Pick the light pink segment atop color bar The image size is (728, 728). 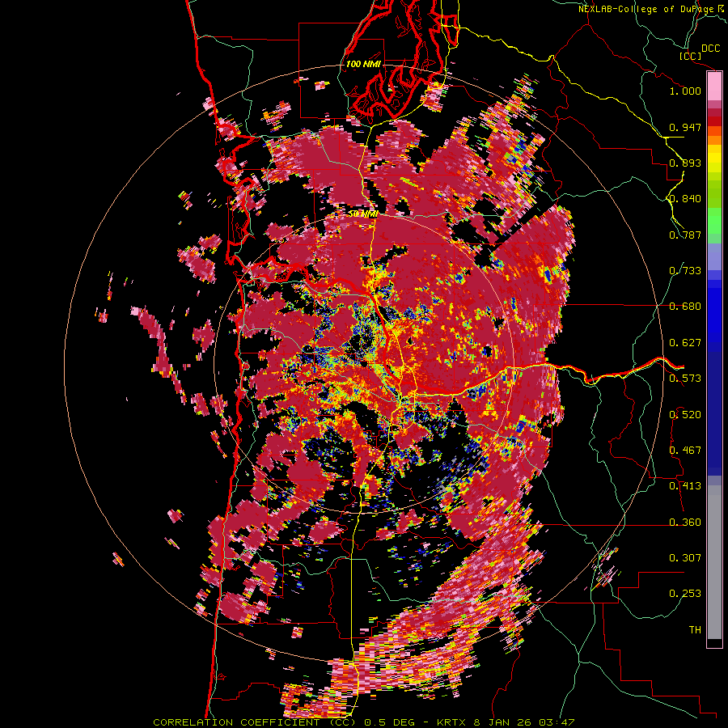[x=714, y=87]
